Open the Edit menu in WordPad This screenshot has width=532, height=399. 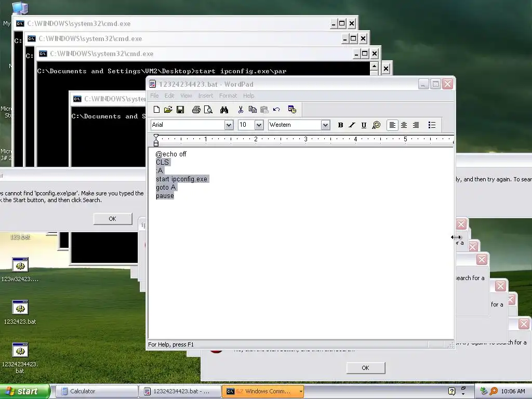[x=169, y=96]
